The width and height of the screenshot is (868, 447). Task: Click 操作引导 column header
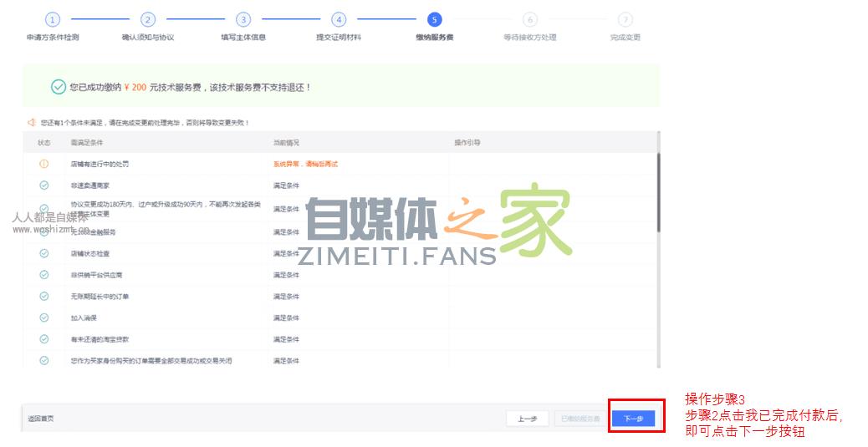click(x=467, y=143)
